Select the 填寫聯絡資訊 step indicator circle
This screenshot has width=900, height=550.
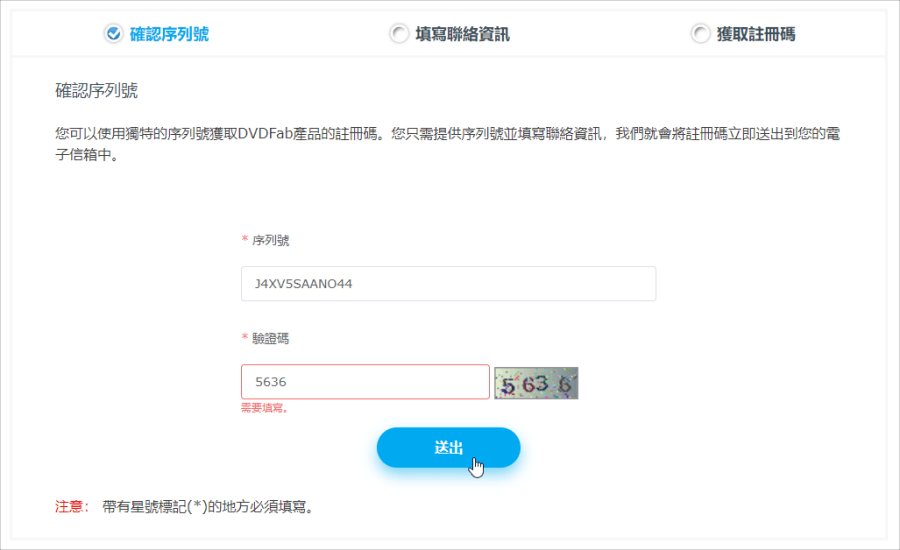(x=399, y=34)
